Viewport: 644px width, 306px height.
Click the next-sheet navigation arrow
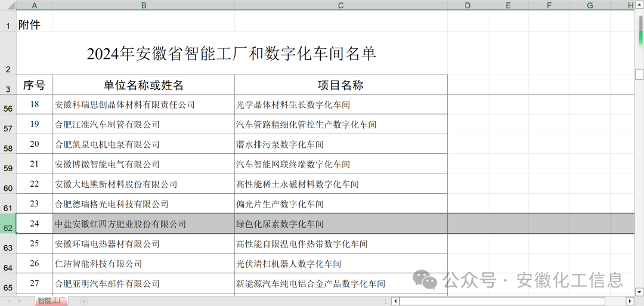coord(20,301)
